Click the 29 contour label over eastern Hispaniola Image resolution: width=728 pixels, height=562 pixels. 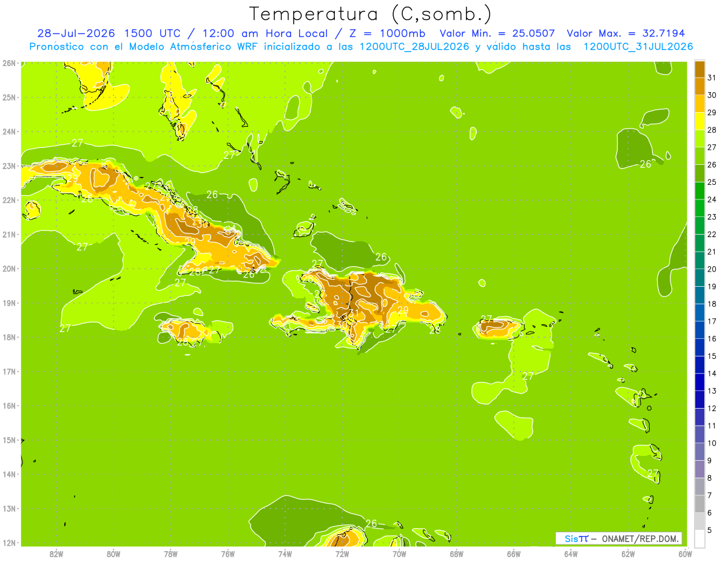(403, 310)
